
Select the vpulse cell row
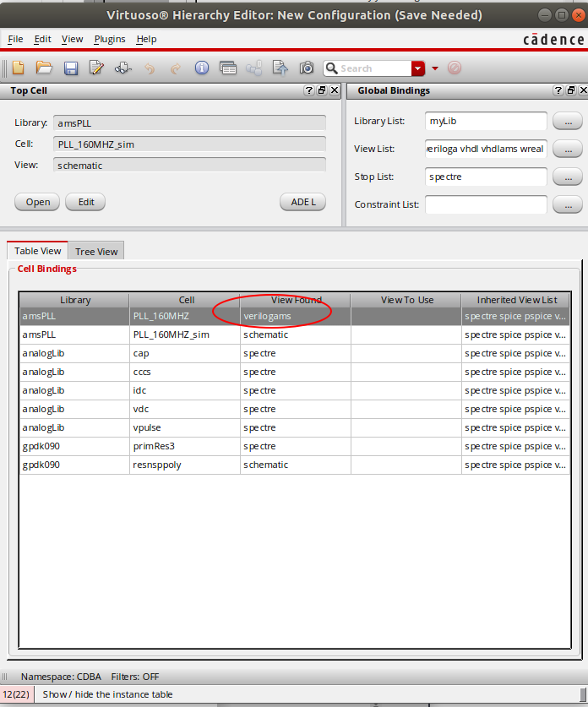click(x=185, y=427)
